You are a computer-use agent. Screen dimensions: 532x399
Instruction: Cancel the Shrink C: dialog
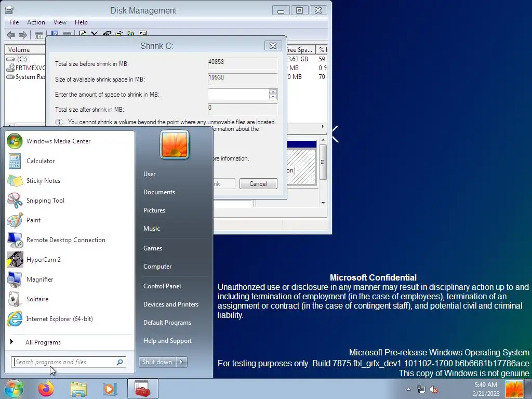point(258,184)
